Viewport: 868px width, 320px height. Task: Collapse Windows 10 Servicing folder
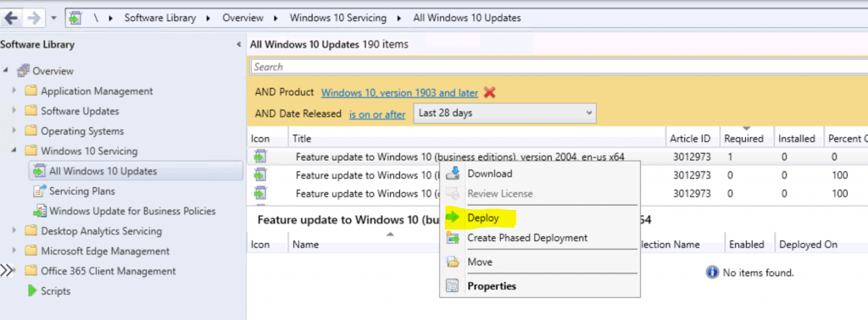coord(14,151)
